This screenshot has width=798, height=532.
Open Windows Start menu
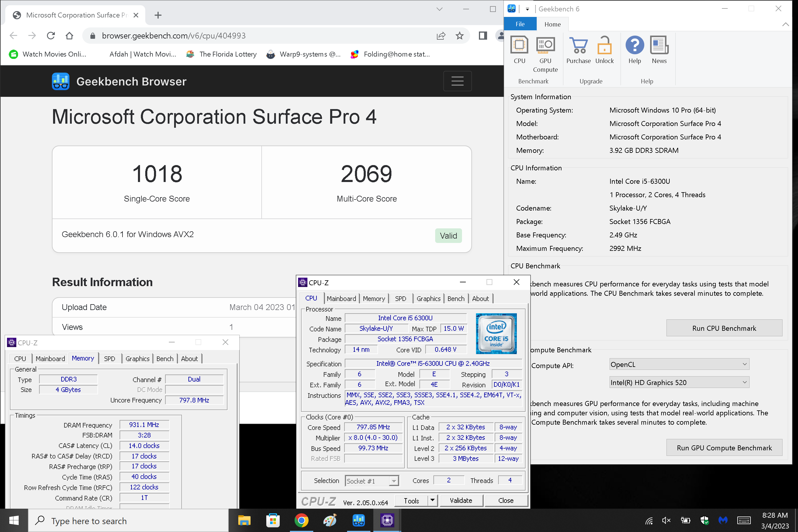(x=14, y=520)
